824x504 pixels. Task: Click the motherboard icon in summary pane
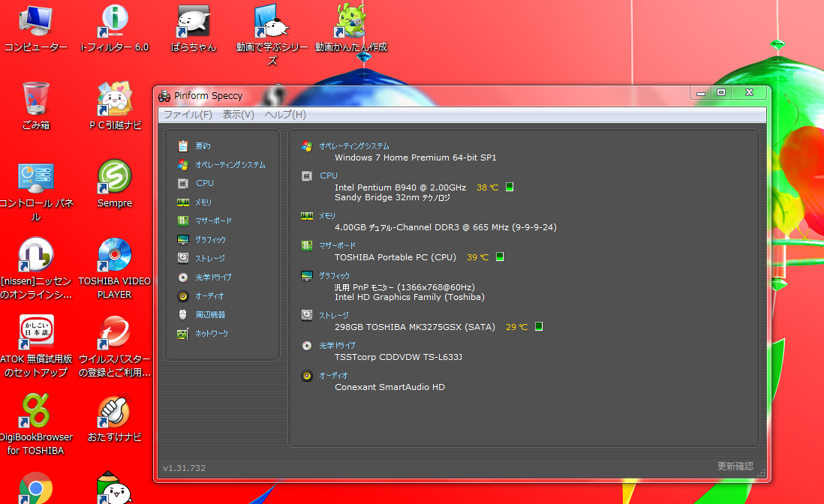pos(307,245)
